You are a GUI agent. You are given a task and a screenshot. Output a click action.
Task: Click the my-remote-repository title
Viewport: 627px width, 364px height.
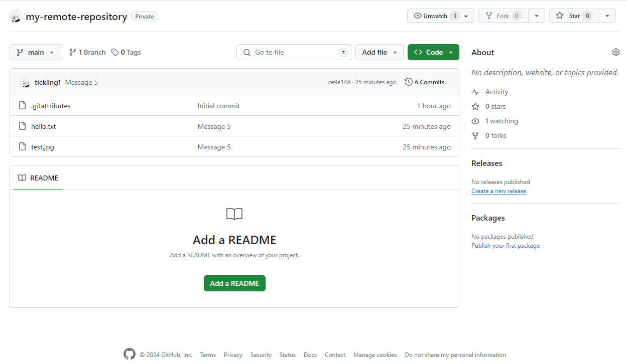click(x=76, y=17)
